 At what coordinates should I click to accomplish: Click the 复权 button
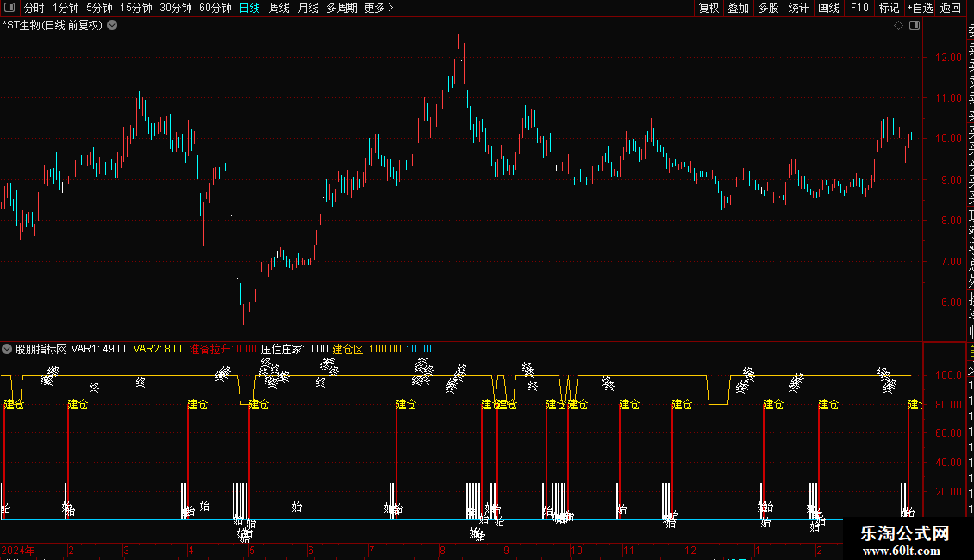pos(709,8)
